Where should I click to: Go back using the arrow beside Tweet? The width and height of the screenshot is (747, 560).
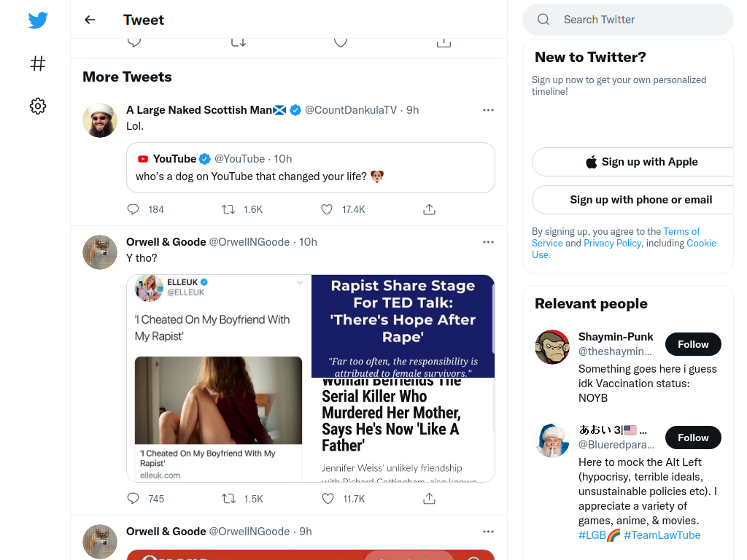(x=90, y=20)
